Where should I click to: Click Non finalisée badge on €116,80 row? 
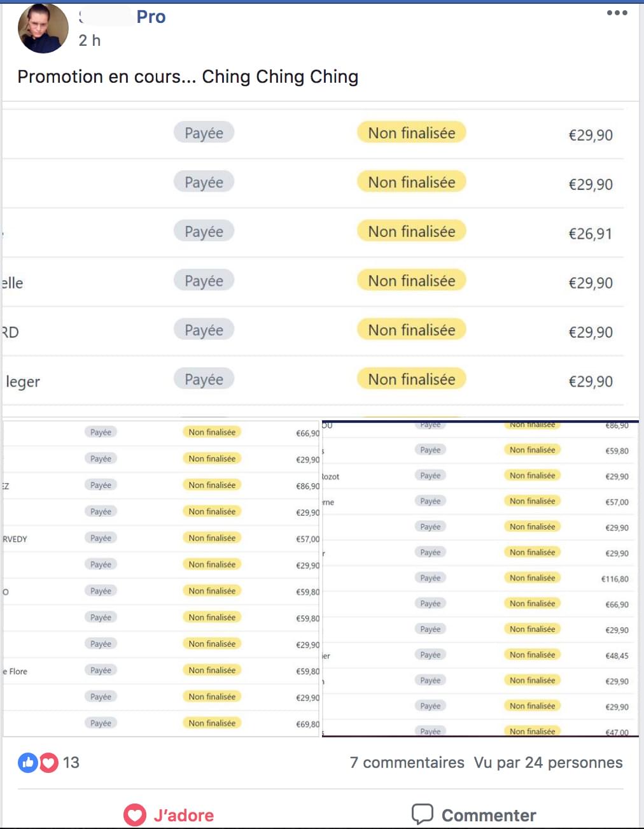533,578
